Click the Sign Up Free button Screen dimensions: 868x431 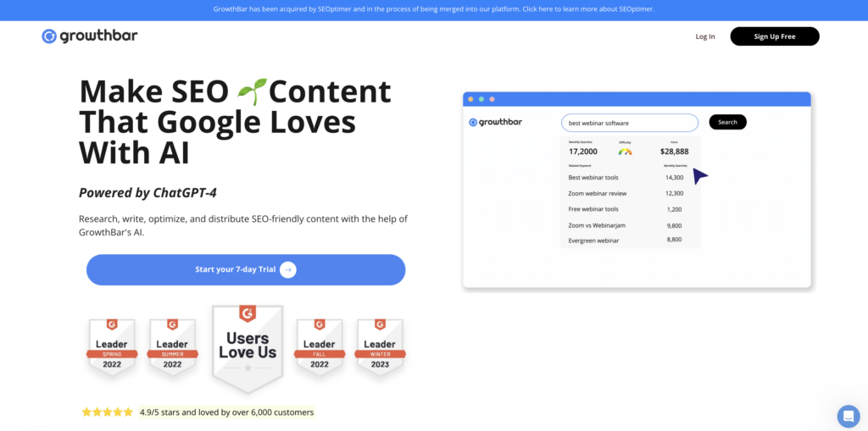click(775, 36)
